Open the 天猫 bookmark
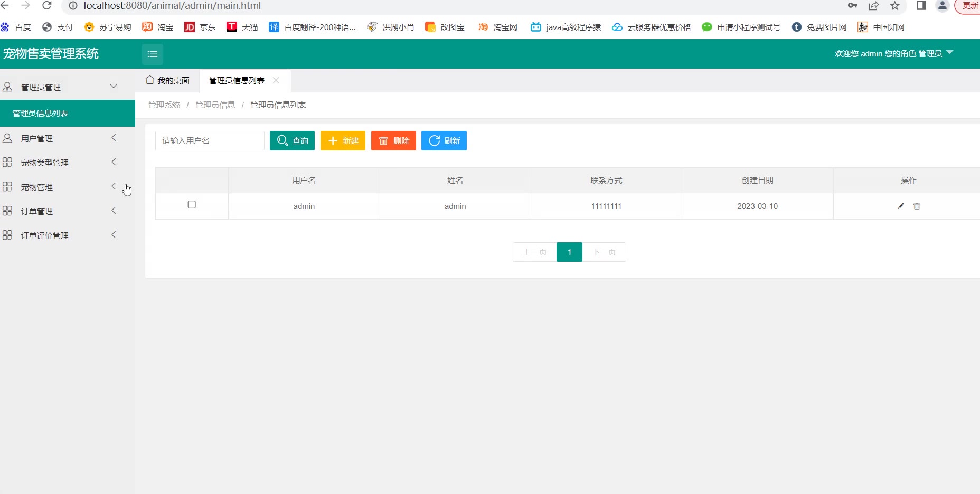Image resolution: width=980 pixels, height=494 pixels. [242, 27]
